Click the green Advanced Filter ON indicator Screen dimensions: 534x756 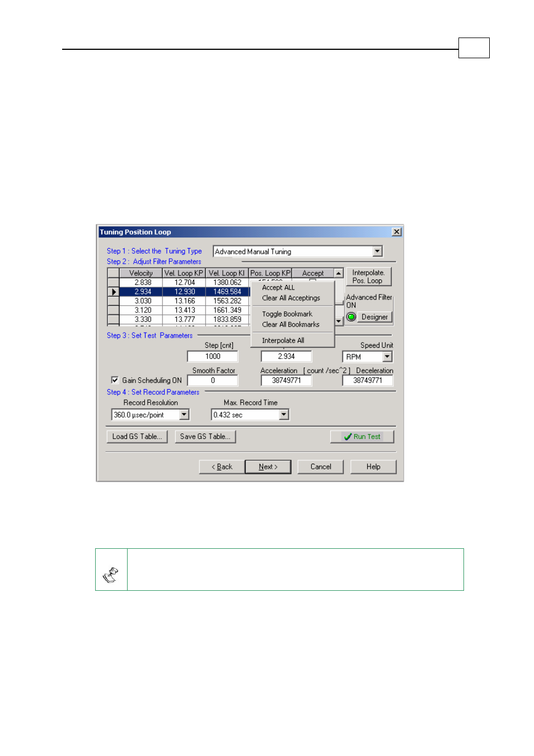(351, 317)
